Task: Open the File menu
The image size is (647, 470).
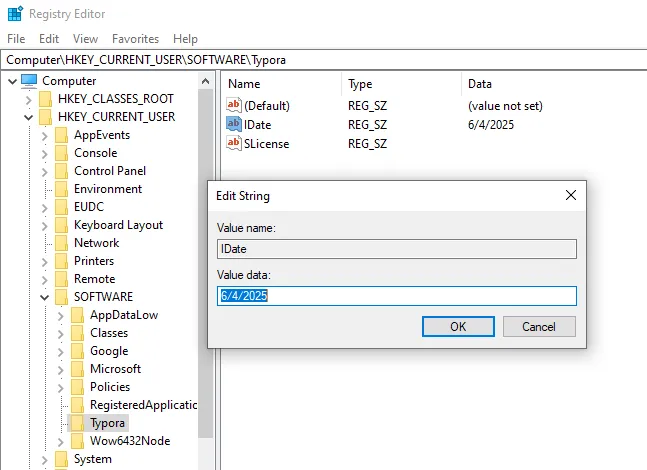Action: pos(16,39)
